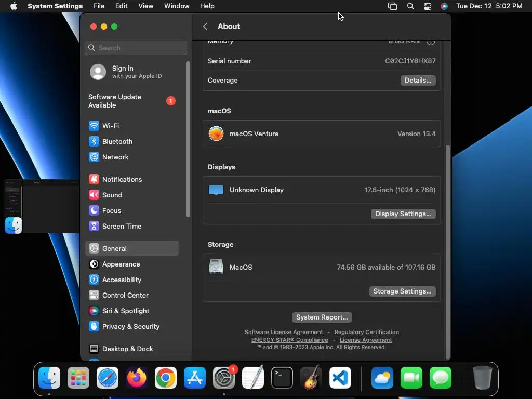Click serial number C02CJ1Y8HX87

coord(410,61)
